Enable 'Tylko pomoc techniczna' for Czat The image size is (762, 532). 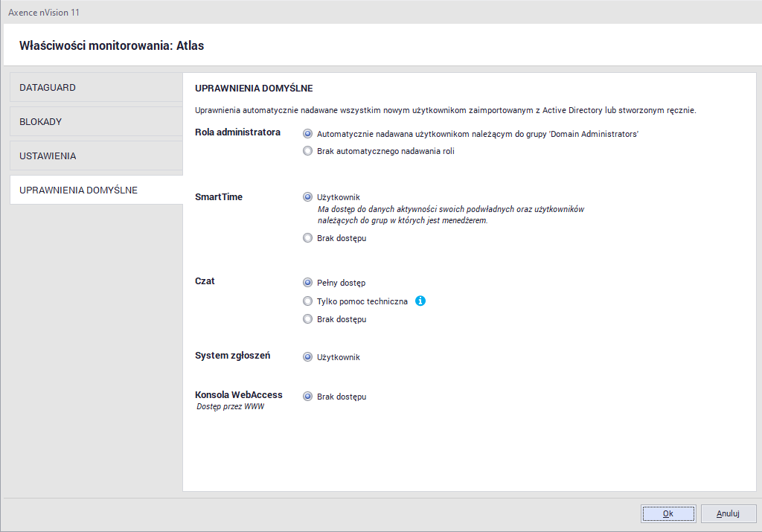click(x=307, y=301)
